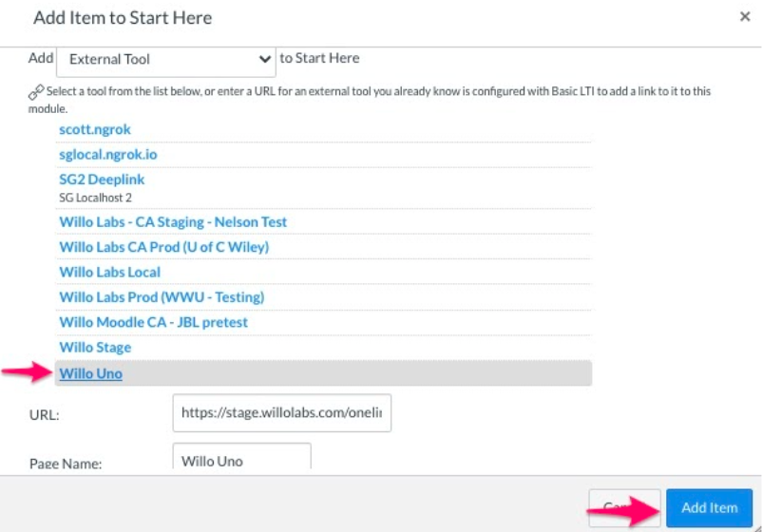763x532 pixels.
Task: Select Willo Labs CA Prod (U of C Wiley)
Action: click(x=164, y=247)
